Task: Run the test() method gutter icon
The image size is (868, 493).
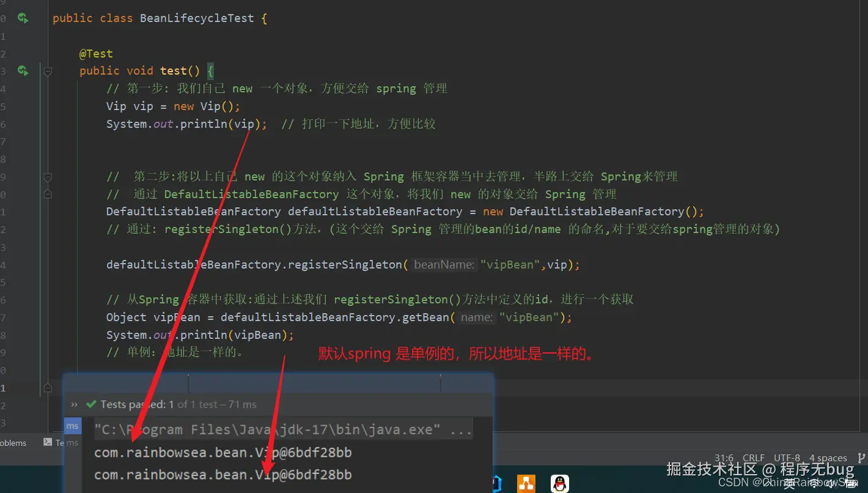Action: [23, 71]
